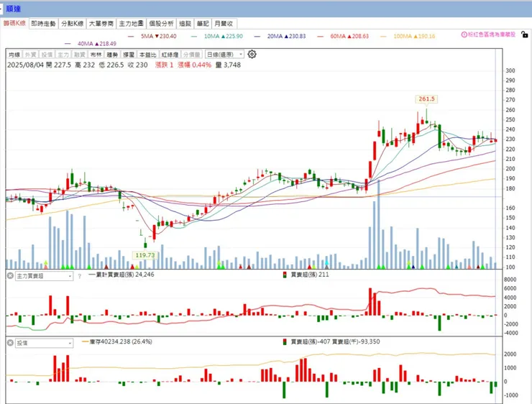Click the 40MA 218.49 legend value

click(97, 44)
